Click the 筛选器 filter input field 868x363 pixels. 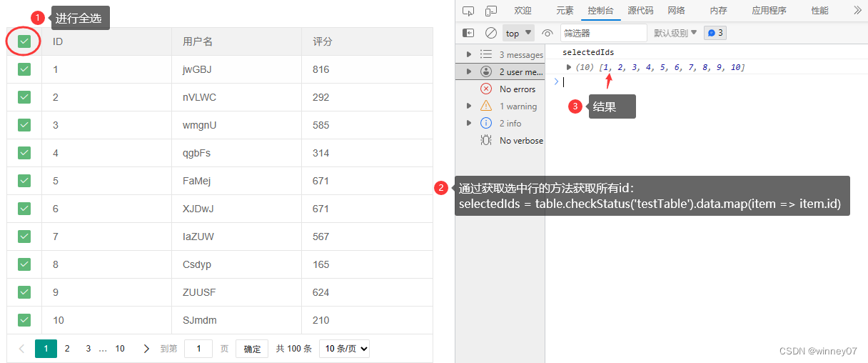click(603, 33)
